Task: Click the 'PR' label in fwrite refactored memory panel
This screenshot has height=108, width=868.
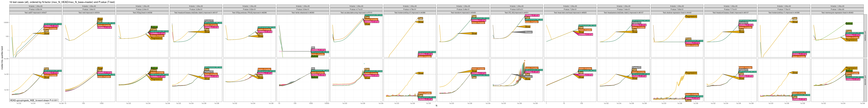Action: (313, 48)
